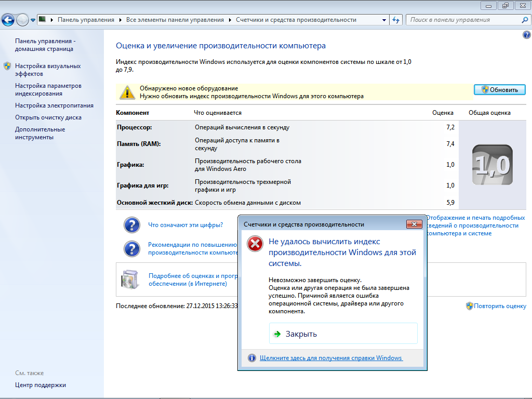Screen dimensions: 532x399
Task: Open Подробнее об оценках и программном обеспечении link
Action: pyautogui.click(x=193, y=280)
